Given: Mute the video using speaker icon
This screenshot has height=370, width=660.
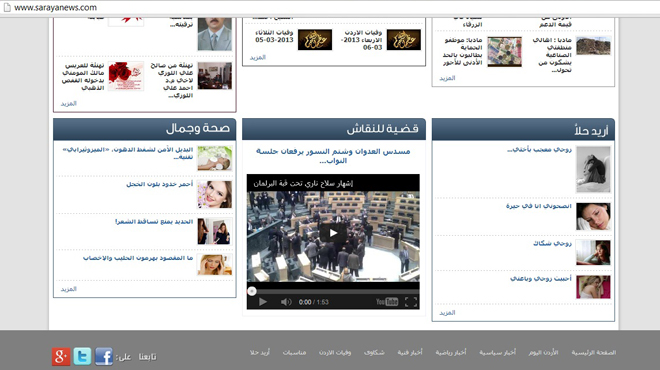Looking at the screenshot, I should click(286, 302).
